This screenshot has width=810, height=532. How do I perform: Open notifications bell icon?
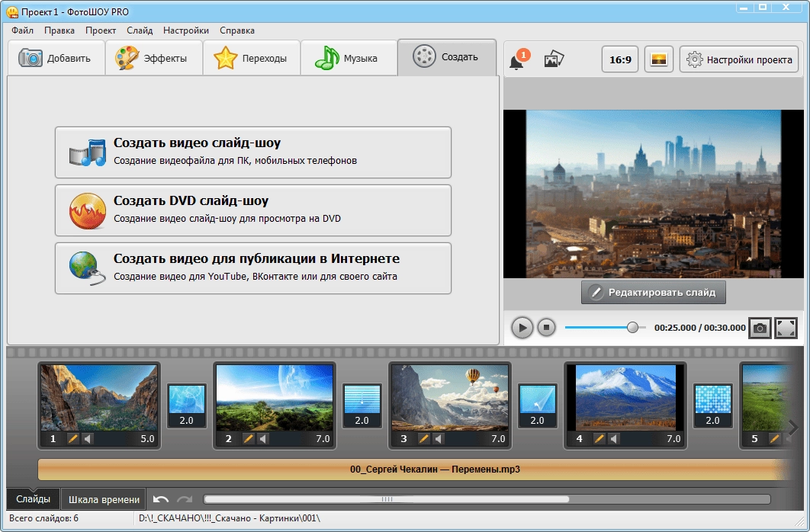[519, 59]
